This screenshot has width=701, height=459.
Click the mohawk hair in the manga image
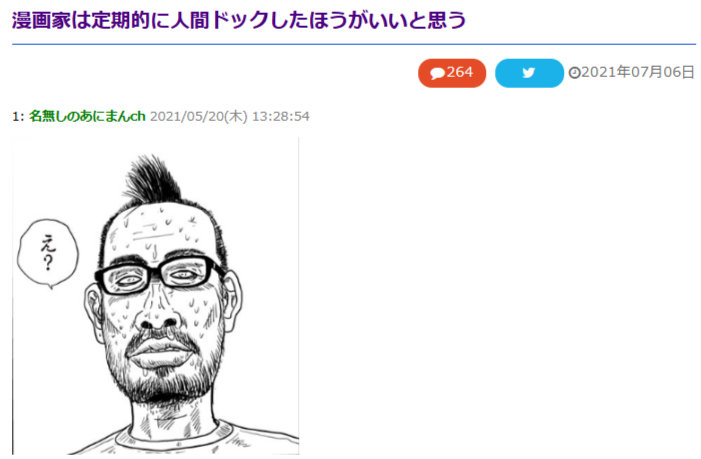152,179
